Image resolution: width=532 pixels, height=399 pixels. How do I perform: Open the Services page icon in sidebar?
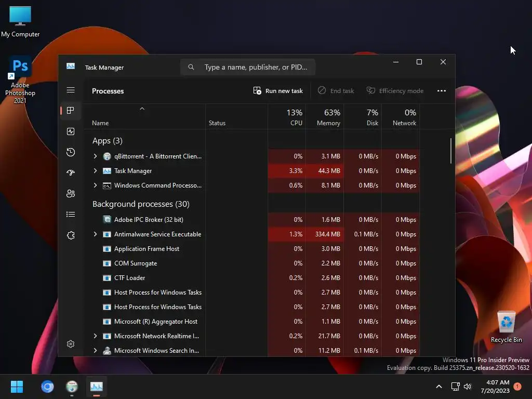[71, 235]
